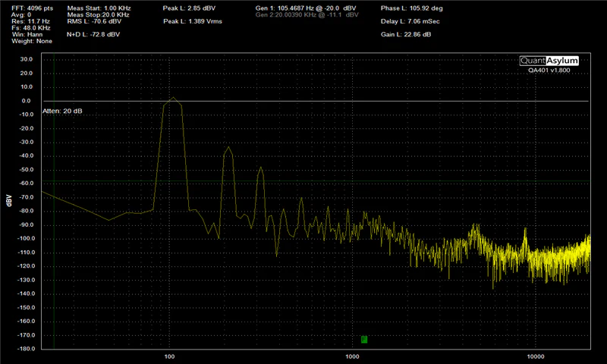
Task: Click the '10000' frequency axis label
Action: (536, 356)
